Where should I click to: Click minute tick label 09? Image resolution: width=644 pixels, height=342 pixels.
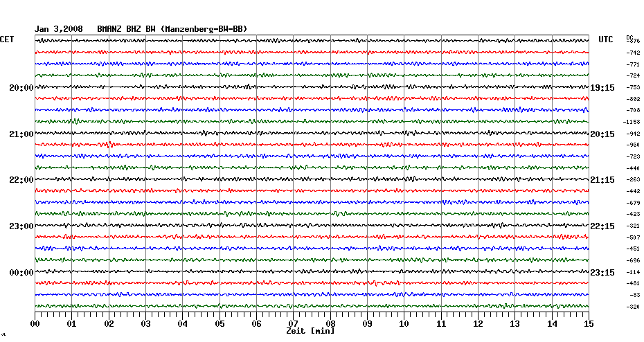pos(367,324)
